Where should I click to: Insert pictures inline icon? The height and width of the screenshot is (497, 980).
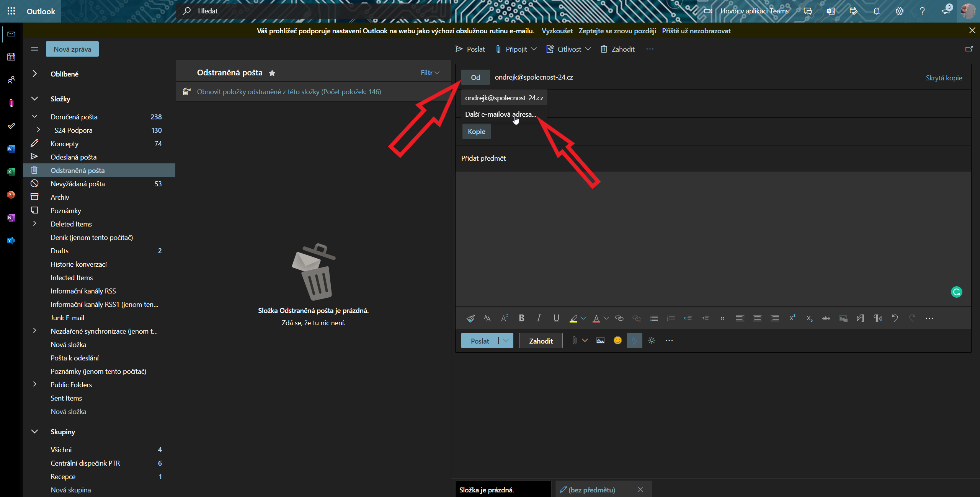click(600, 341)
